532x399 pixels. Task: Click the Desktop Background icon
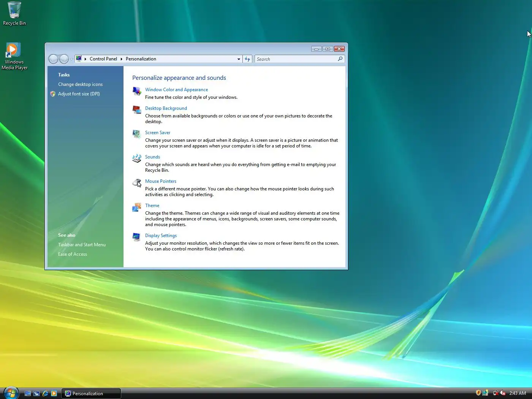(137, 110)
